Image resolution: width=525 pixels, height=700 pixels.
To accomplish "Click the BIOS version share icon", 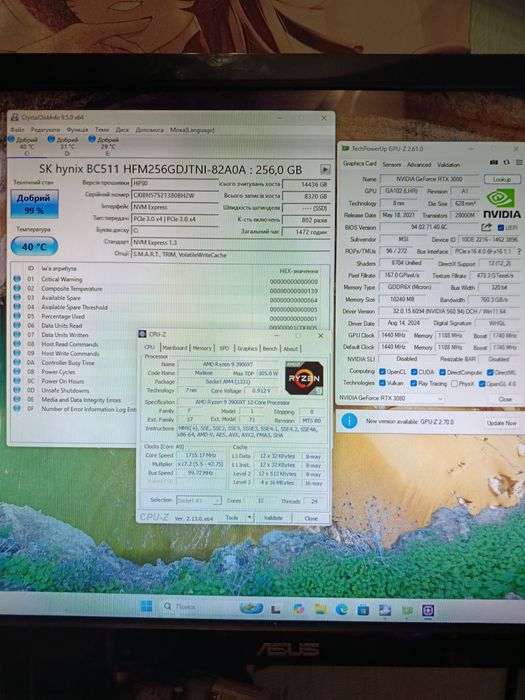I will (486, 227).
